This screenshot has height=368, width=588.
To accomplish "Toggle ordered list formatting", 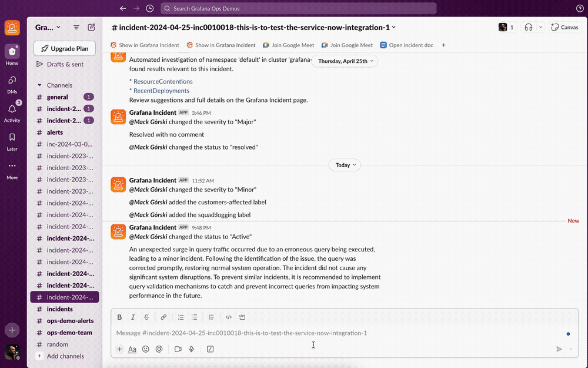I will (x=181, y=317).
